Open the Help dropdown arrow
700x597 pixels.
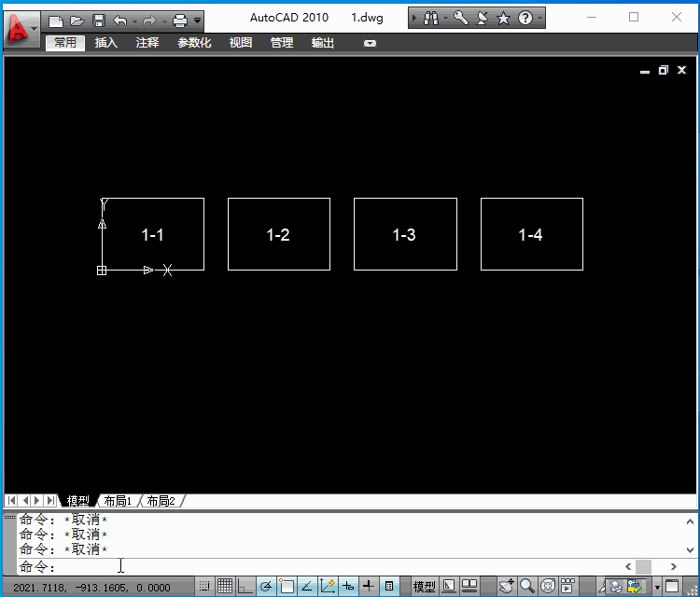point(539,19)
